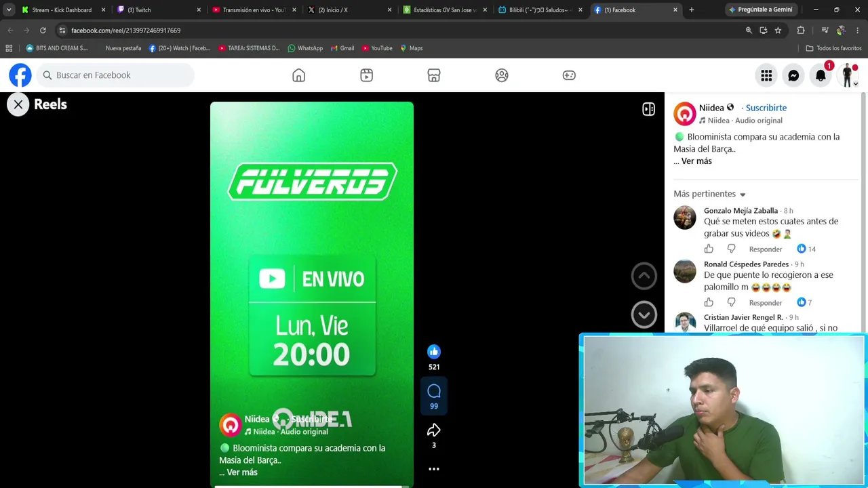This screenshot has height=488, width=868.
Task: Open the browser extensions puzzle icon
Action: coord(801,30)
